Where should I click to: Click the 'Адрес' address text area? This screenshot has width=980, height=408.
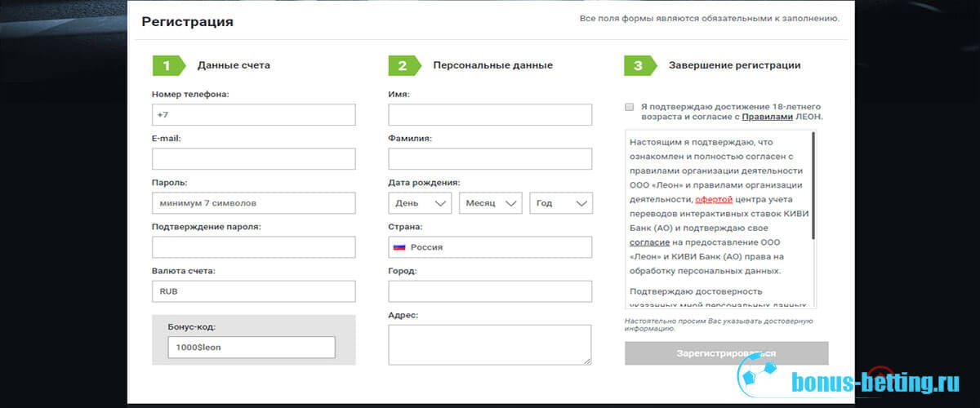[x=490, y=344]
